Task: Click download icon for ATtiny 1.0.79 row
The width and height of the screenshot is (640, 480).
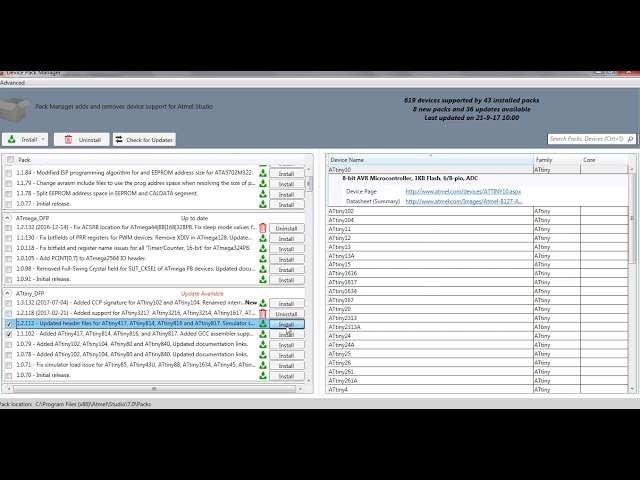Action: tap(263, 344)
